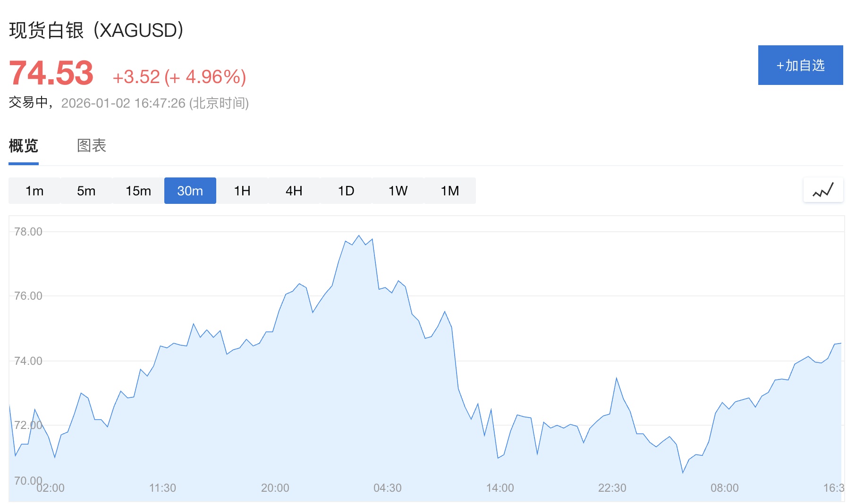Add XAGUSD to watchlist with +加自选
Viewport: 847px width, 504px height.
coord(800,65)
